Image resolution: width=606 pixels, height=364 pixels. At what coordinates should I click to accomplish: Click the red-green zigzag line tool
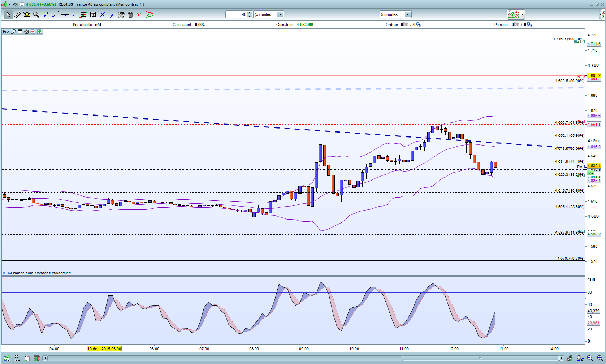(x=140, y=14)
